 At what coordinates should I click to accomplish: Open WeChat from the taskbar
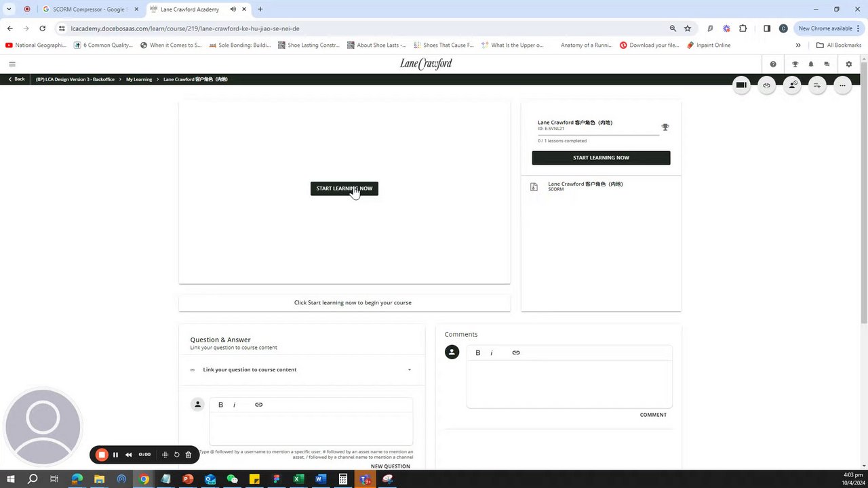pos(232,479)
